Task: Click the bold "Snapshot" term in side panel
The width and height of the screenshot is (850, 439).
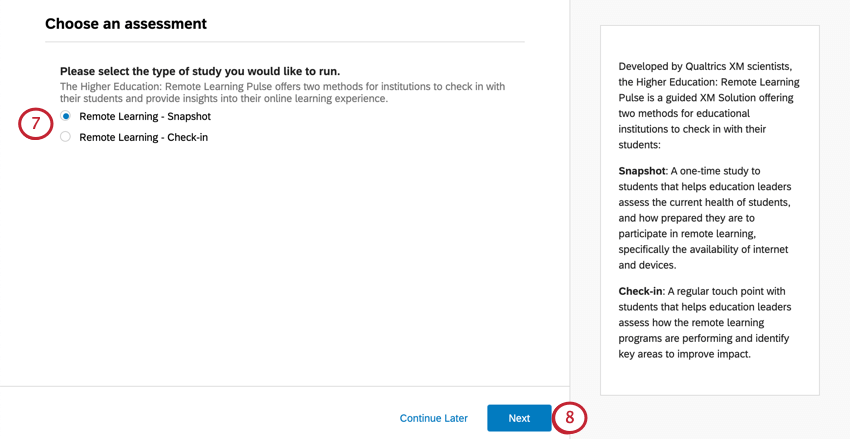Action: click(645, 170)
